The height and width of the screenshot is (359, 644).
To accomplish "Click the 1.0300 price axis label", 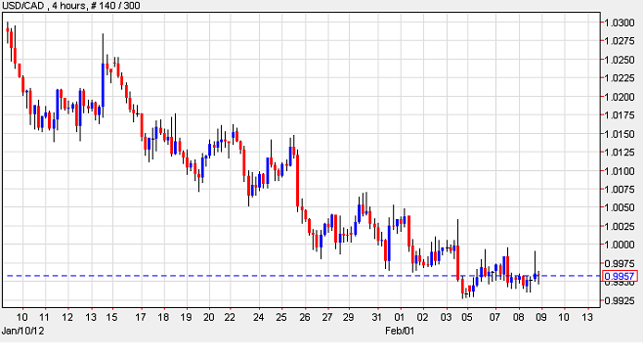I will (620, 22).
